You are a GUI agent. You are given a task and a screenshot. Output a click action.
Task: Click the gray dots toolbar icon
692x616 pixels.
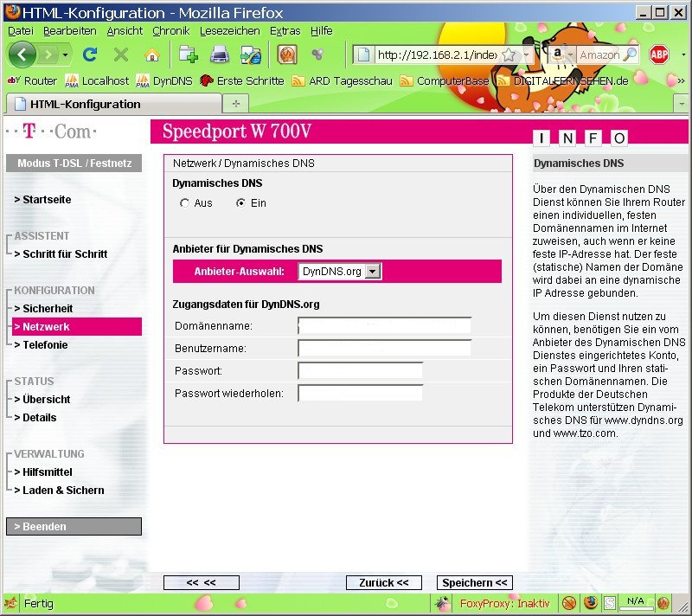317,55
